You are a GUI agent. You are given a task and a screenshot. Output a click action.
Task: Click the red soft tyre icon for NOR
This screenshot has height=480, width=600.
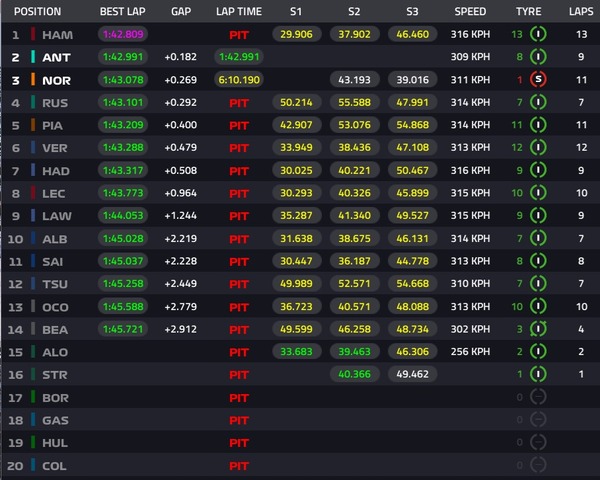(x=539, y=79)
